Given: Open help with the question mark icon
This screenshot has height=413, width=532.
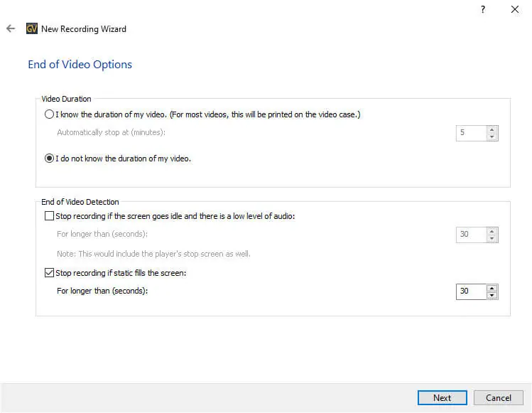Looking at the screenshot, I should point(483,9).
